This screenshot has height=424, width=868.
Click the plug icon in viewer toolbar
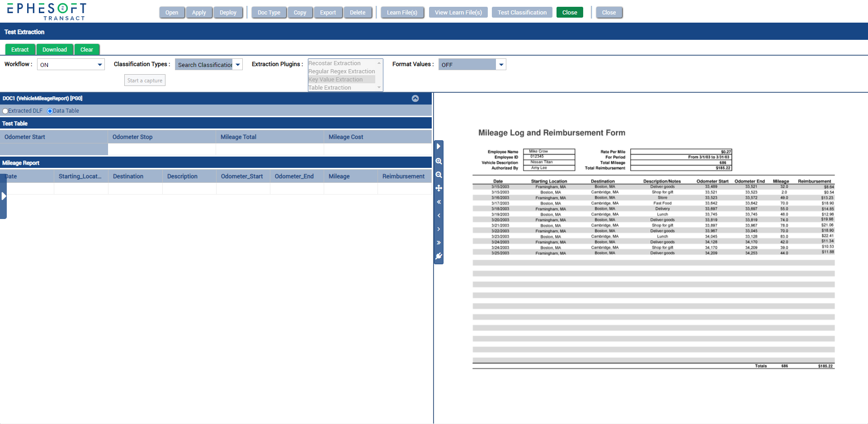(x=439, y=256)
